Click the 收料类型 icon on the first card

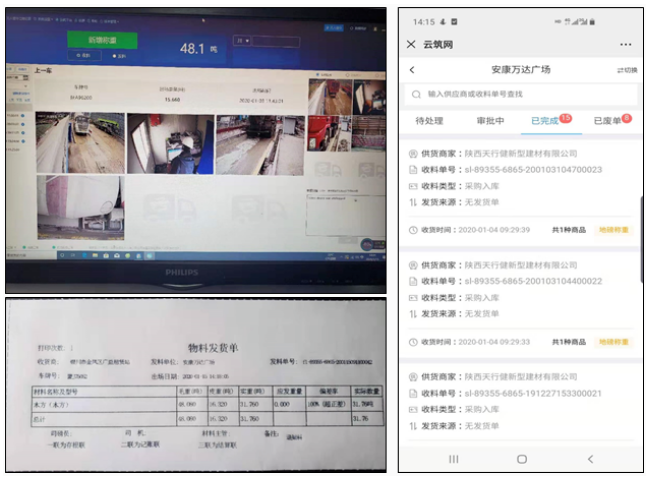point(413,186)
